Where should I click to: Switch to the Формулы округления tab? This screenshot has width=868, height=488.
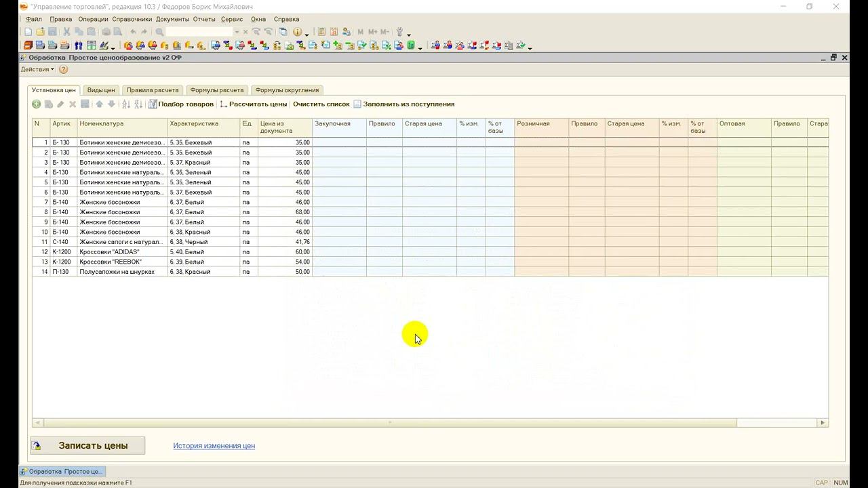pyautogui.click(x=287, y=90)
